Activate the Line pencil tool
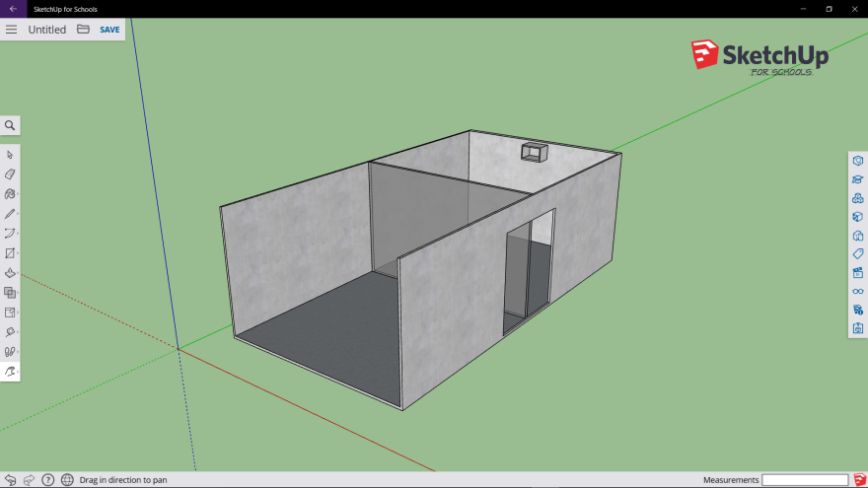Viewport: 868px width, 488px height. 10,214
